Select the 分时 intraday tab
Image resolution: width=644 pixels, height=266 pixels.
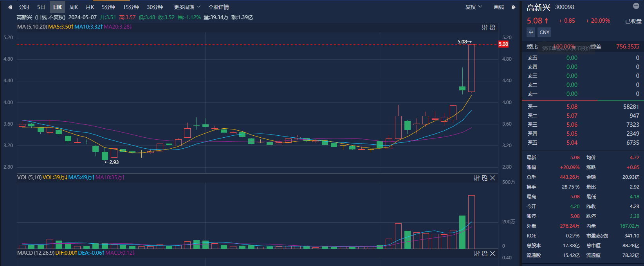pyautogui.click(x=24, y=7)
